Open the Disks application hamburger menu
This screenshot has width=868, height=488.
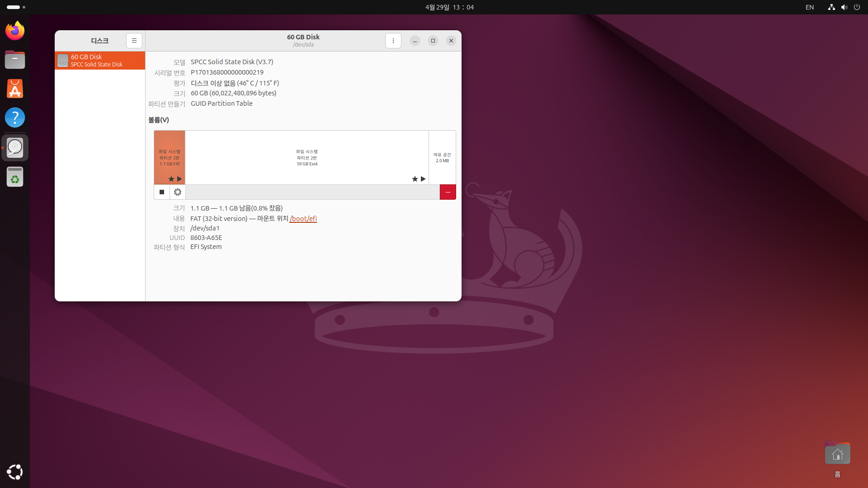[x=134, y=41]
